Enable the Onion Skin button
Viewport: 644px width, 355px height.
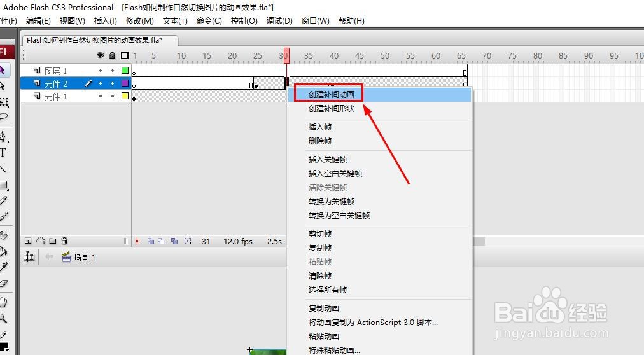tap(151, 241)
